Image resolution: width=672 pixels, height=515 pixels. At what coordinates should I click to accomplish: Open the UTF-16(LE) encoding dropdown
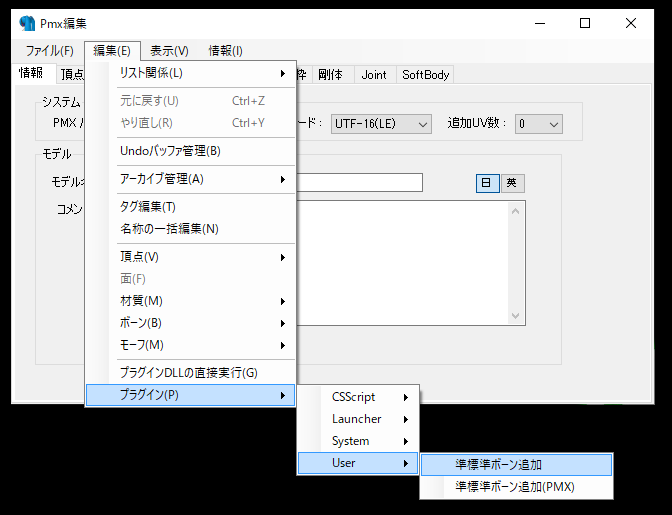tap(381, 124)
